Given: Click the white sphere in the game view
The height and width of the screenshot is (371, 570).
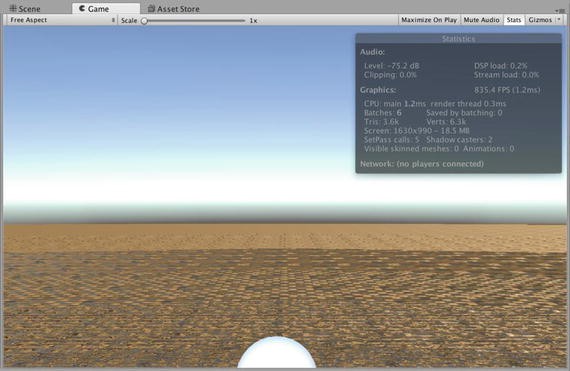Looking at the screenshot, I should point(277,353).
